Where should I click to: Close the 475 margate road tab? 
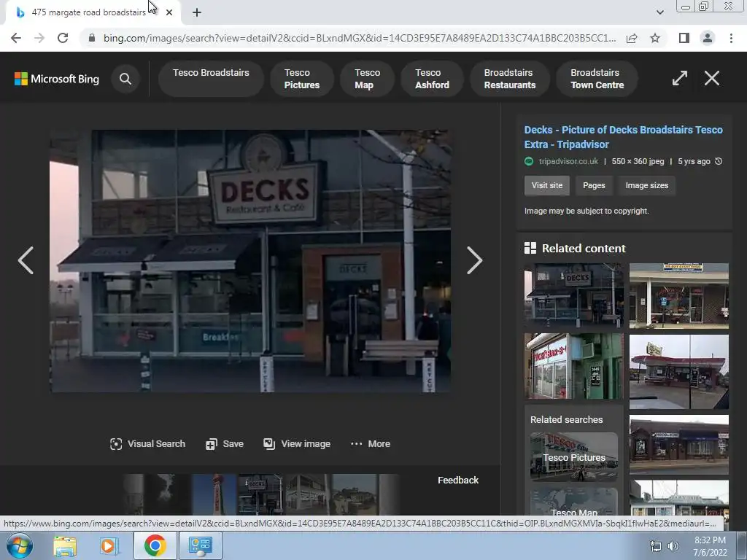169,12
